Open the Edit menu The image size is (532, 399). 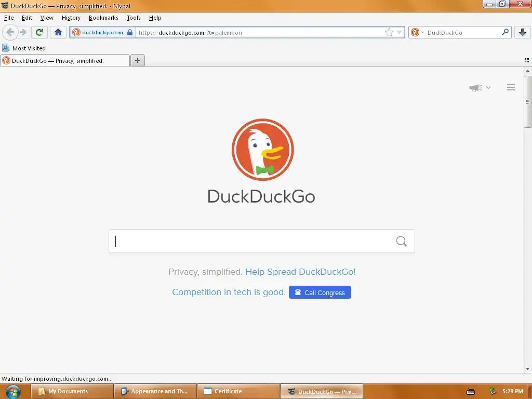point(27,18)
